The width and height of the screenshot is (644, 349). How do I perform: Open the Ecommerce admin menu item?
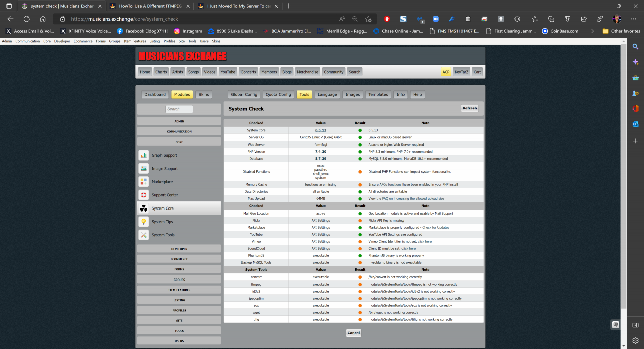coord(83,41)
